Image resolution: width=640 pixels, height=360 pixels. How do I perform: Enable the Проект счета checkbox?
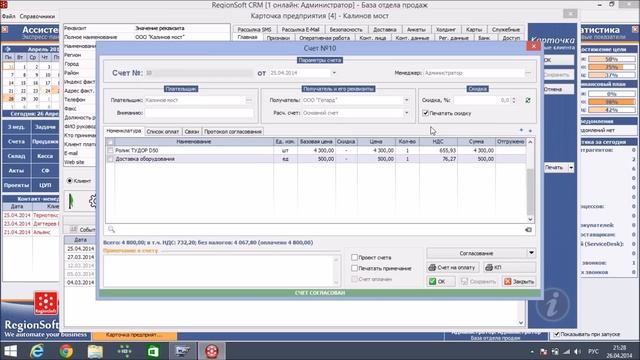tap(354, 257)
